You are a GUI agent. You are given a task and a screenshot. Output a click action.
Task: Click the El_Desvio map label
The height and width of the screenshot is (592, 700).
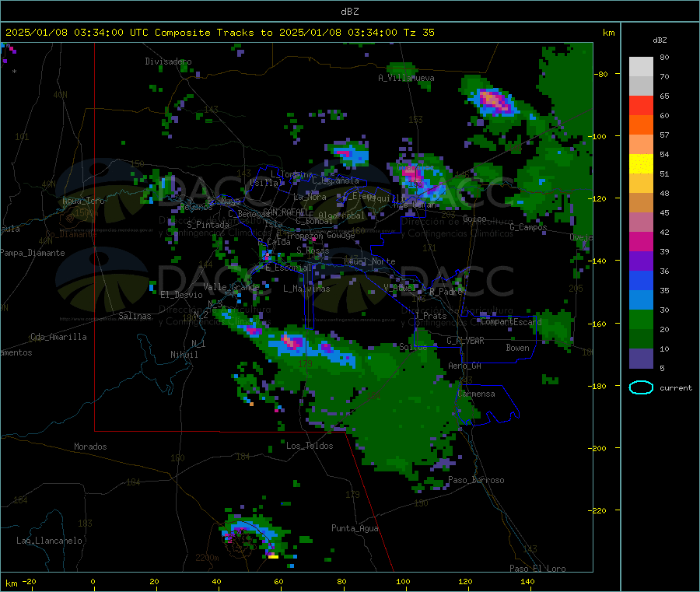coord(182,295)
